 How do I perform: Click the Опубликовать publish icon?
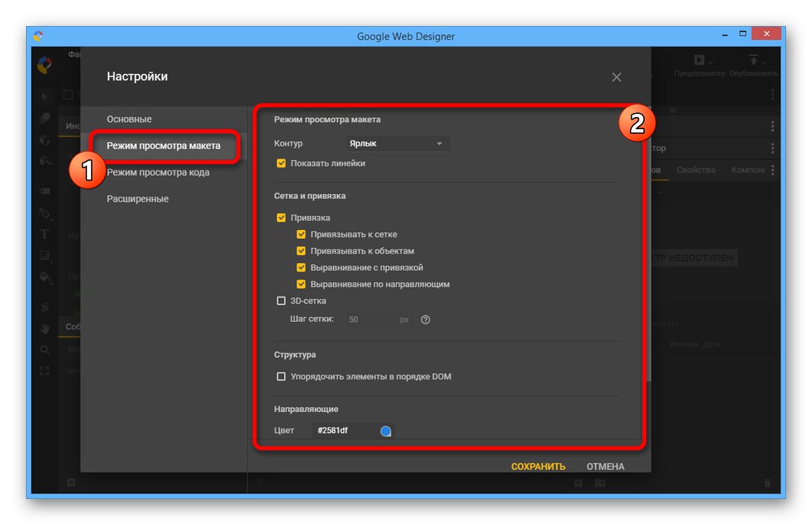click(754, 60)
